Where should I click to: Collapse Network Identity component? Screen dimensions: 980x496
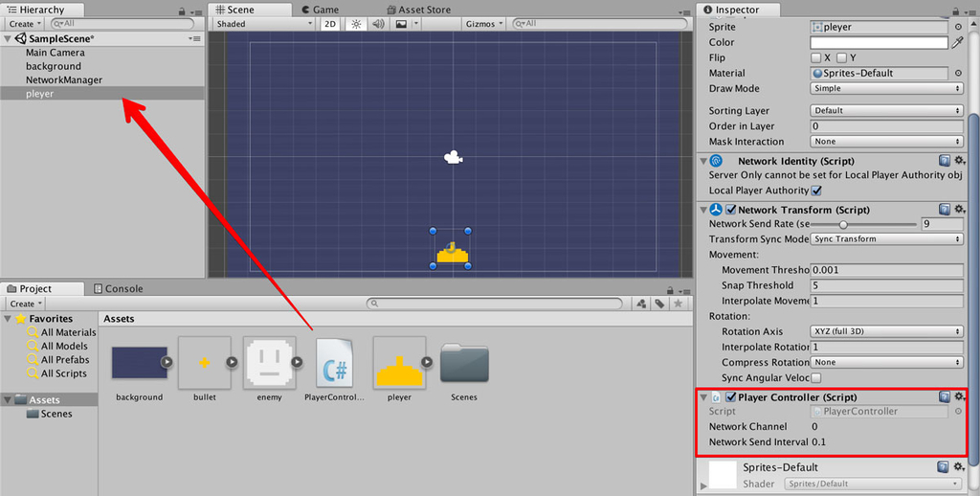point(703,161)
